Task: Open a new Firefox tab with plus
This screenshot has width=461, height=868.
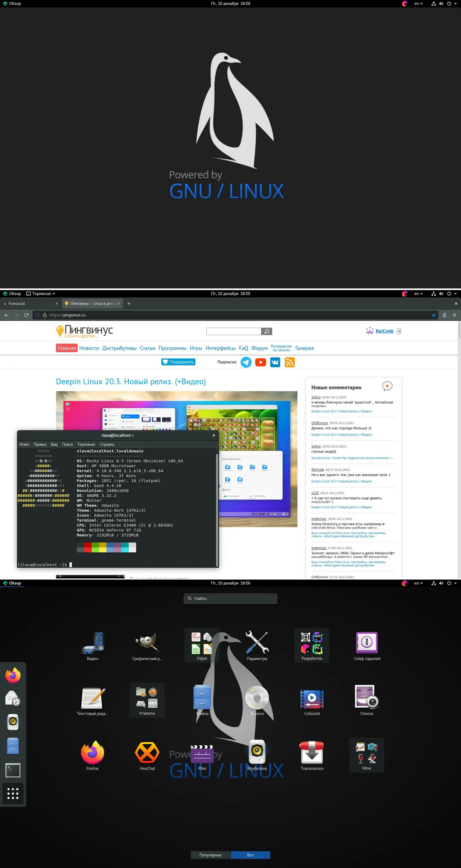Action: coord(129,304)
